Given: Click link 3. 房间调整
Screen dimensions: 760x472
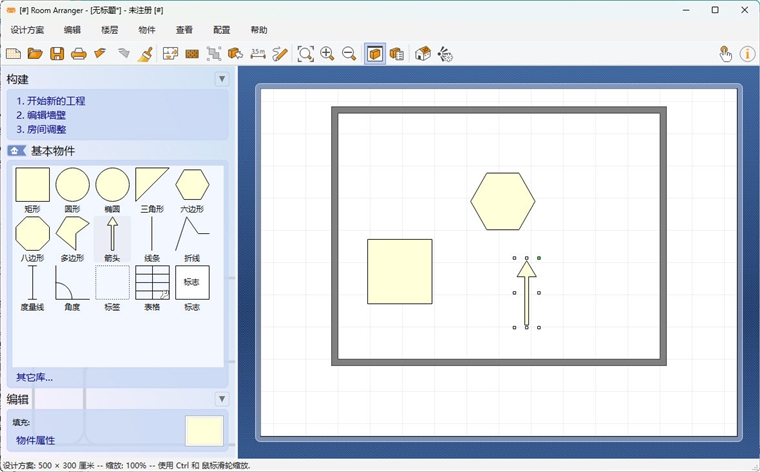Looking at the screenshot, I should click(41, 129).
